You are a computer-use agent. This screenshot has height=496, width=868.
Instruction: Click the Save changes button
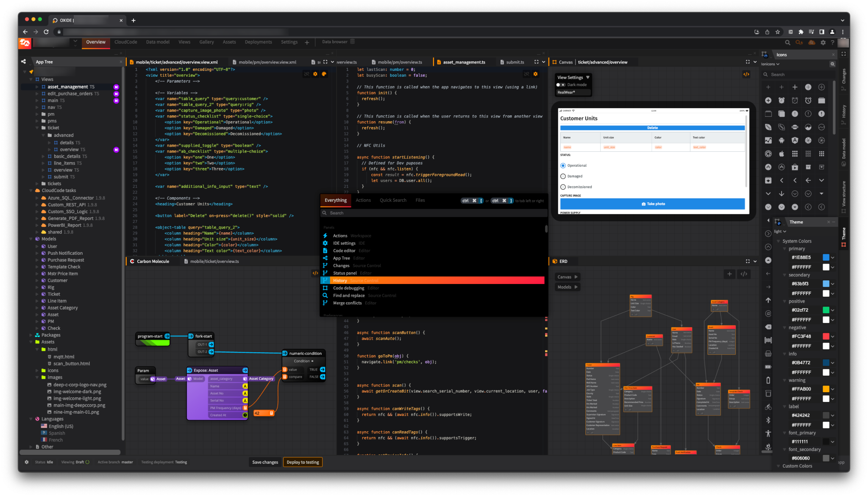point(265,462)
